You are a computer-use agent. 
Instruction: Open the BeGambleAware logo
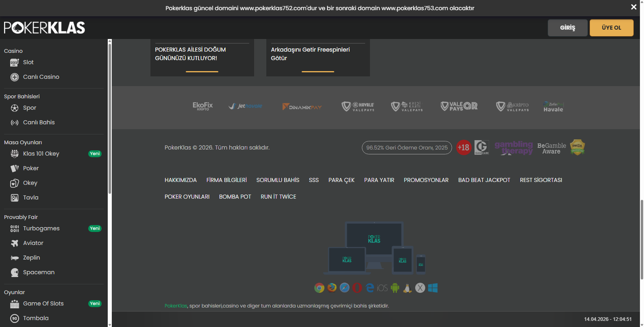click(552, 148)
